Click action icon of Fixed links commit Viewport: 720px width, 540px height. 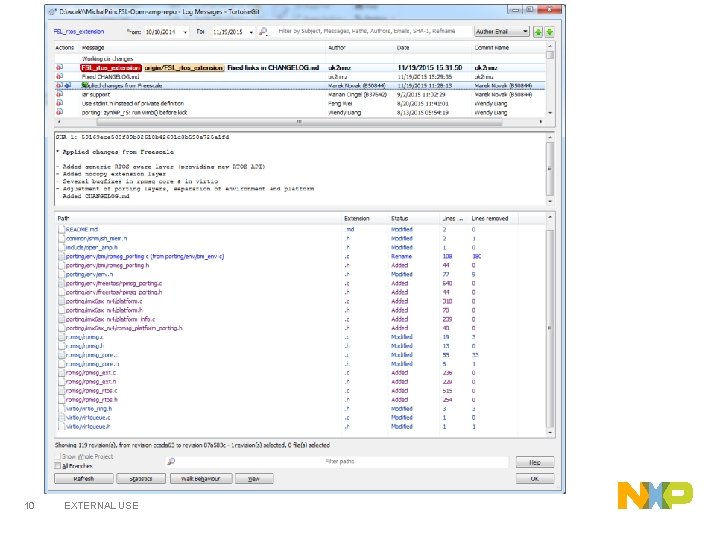click(60, 68)
